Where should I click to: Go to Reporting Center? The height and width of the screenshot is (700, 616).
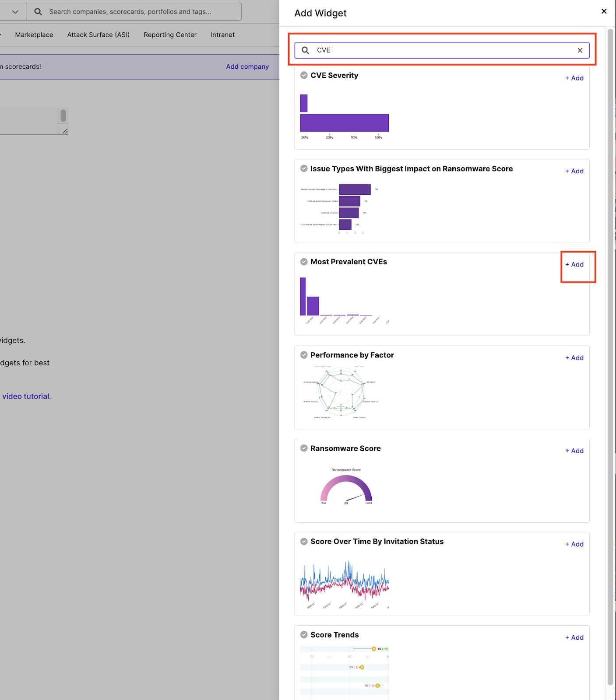coord(170,35)
